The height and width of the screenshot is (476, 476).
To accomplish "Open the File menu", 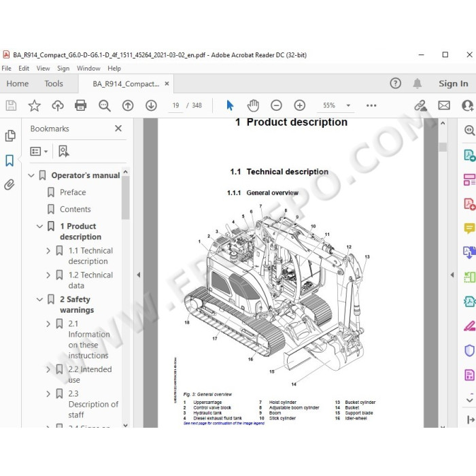I will [x=6, y=68].
